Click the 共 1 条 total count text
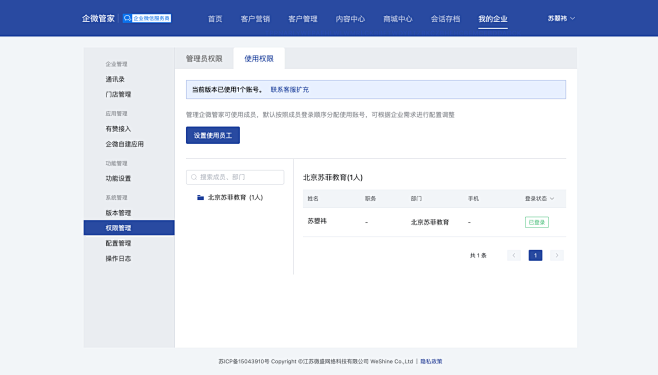This screenshot has width=658, height=375. (x=478, y=255)
